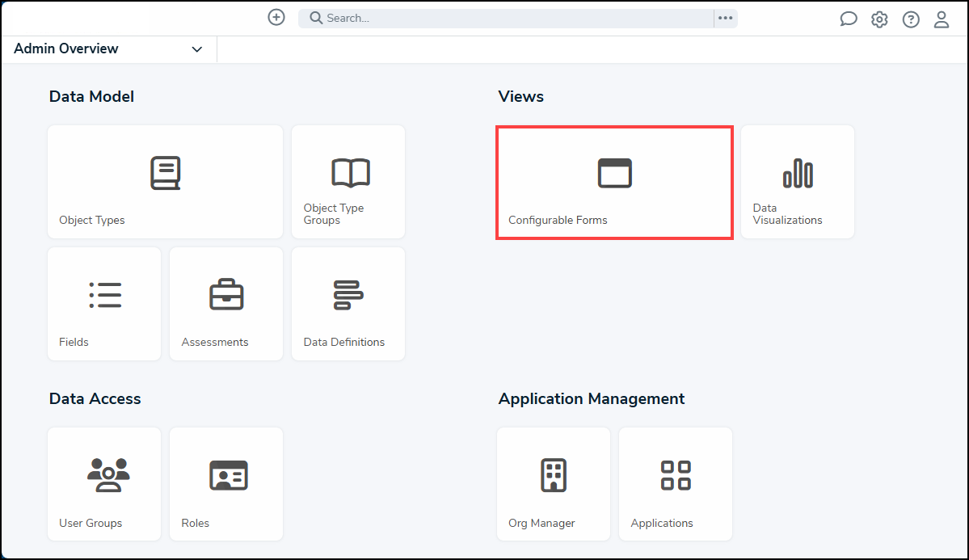Open the Assessments tile
This screenshot has width=969, height=560.
(225, 303)
